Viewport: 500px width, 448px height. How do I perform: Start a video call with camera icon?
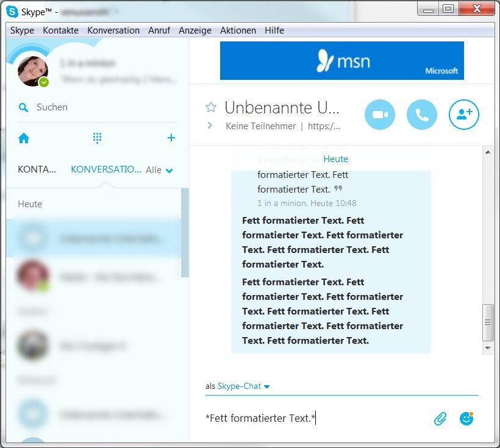coord(379,115)
